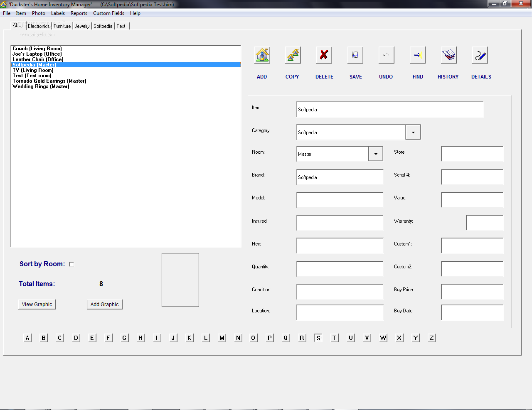Click the empty item graphic preview box
Viewport: 532px width, 410px height.
(x=180, y=280)
